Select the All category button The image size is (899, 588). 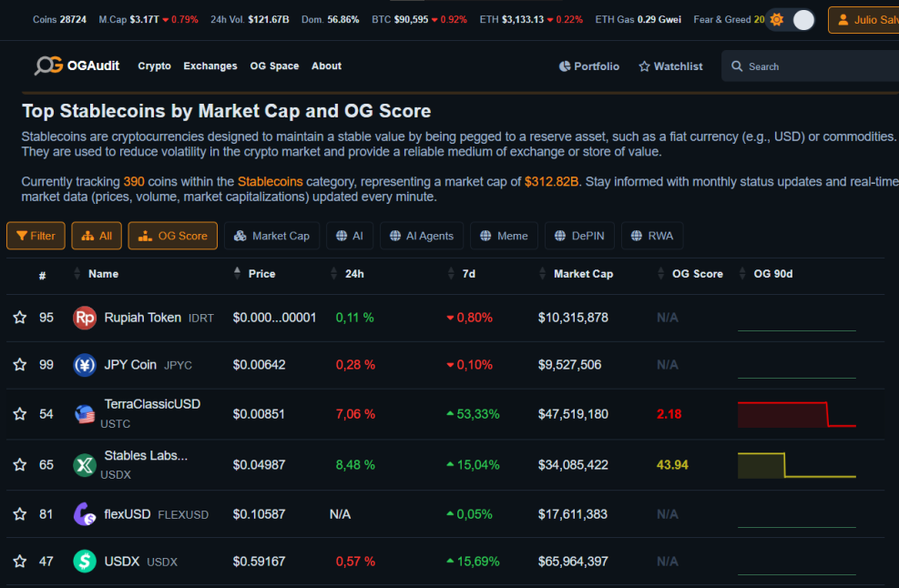97,236
